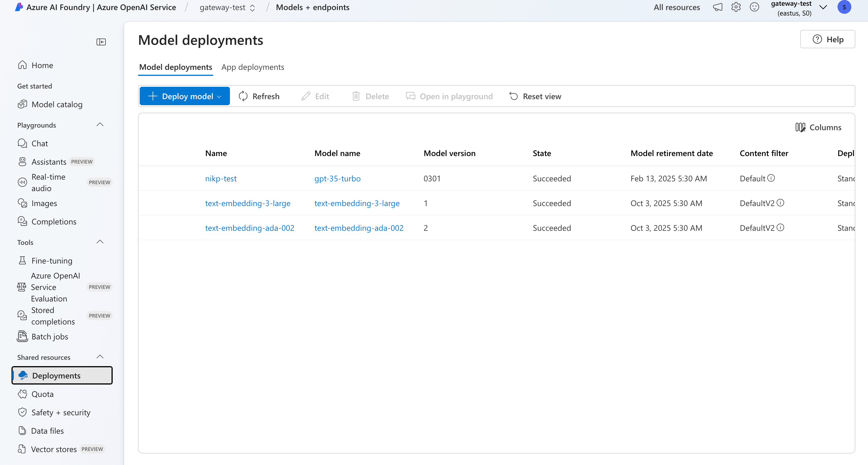Open the announcements megaphone icon
The height and width of the screenshot is (465, 868).
[717, 7]
